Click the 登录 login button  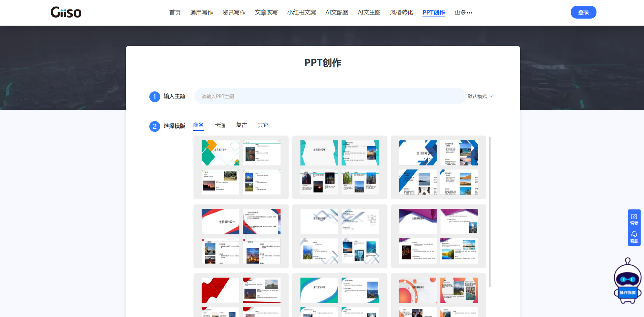pos(583,12)
